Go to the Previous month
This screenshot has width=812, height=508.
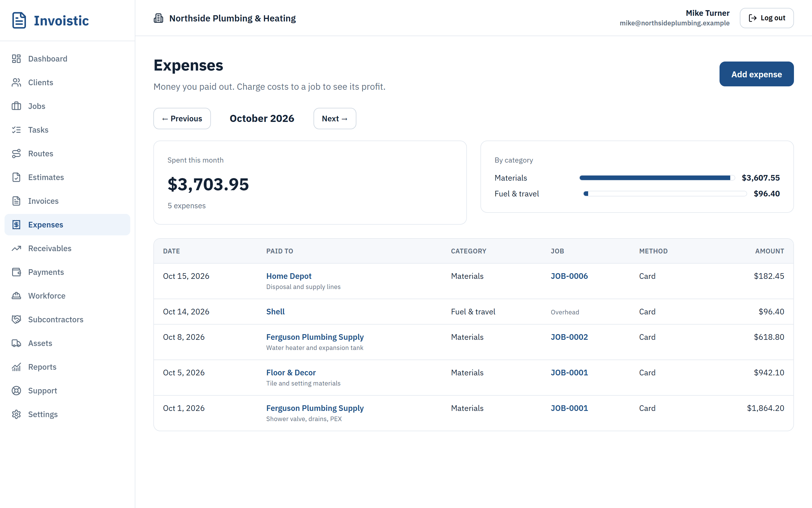182,119
